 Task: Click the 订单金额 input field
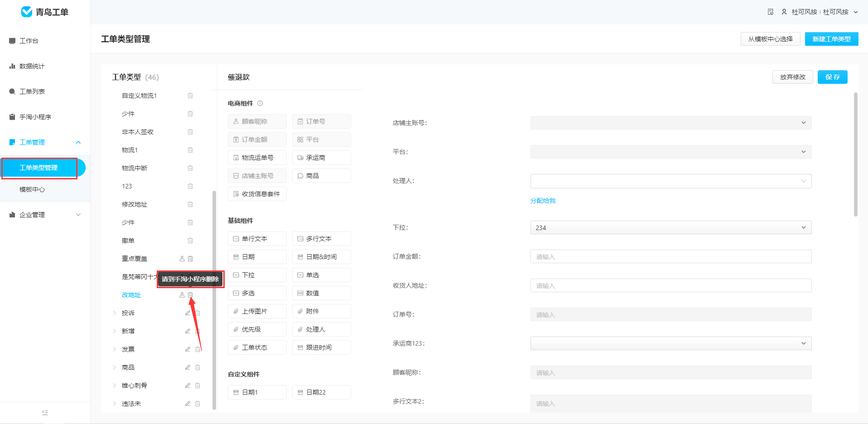(671, 256)
